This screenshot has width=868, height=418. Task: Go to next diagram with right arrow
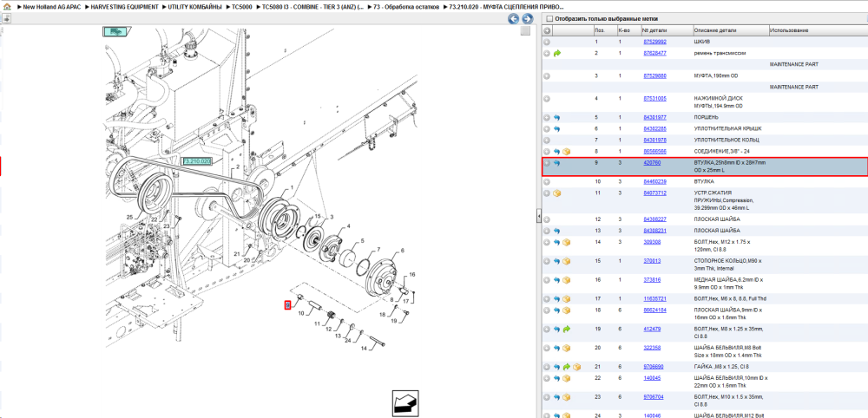click(x=527, y=19)
